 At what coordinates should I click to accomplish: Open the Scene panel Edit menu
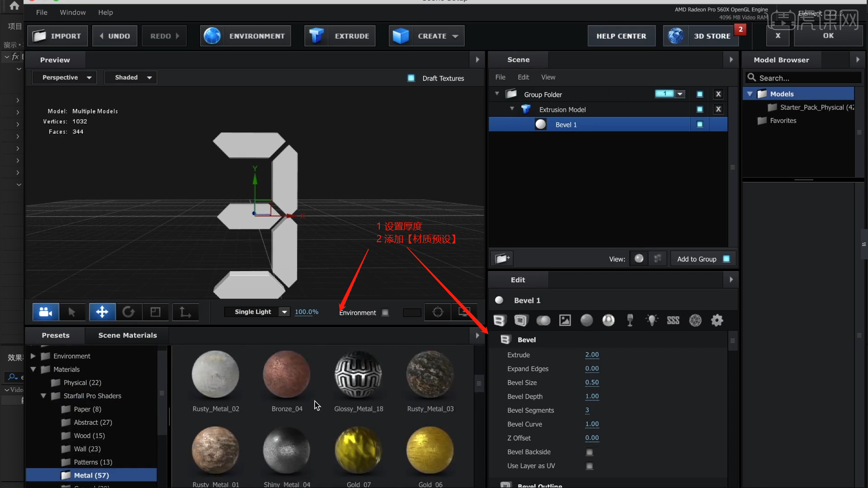click(x=523, y=77)
